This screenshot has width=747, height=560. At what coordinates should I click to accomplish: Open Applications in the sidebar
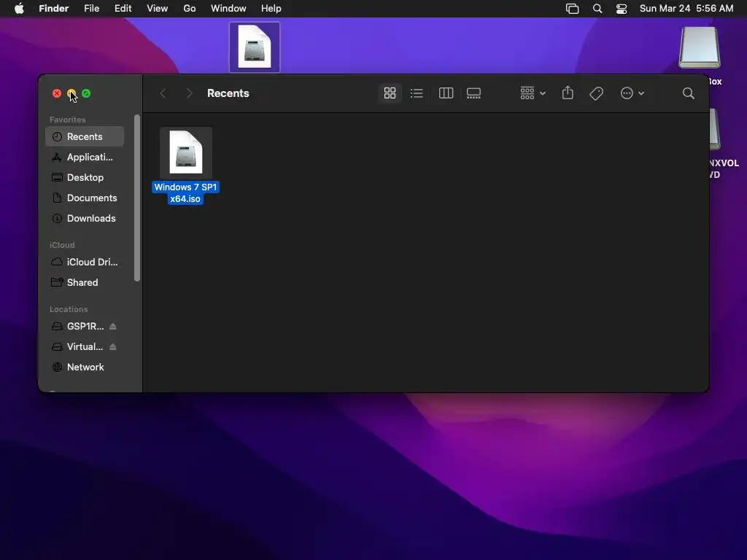point(85,157)
